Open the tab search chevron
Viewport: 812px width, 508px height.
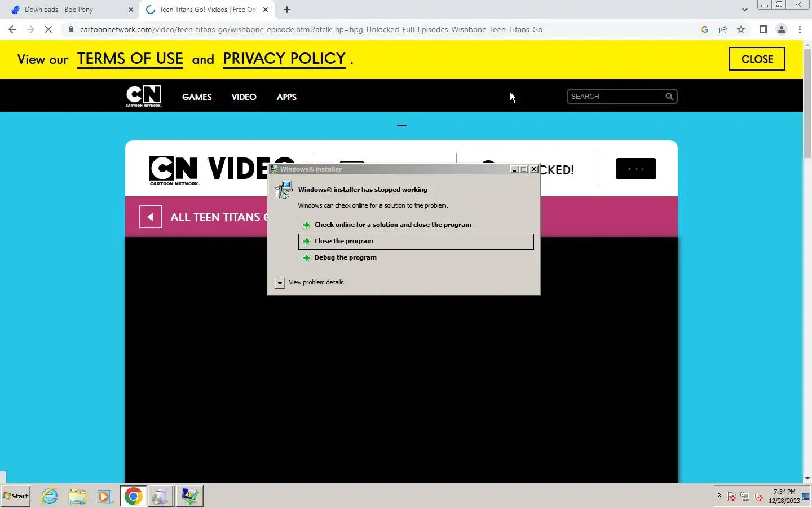744,10
